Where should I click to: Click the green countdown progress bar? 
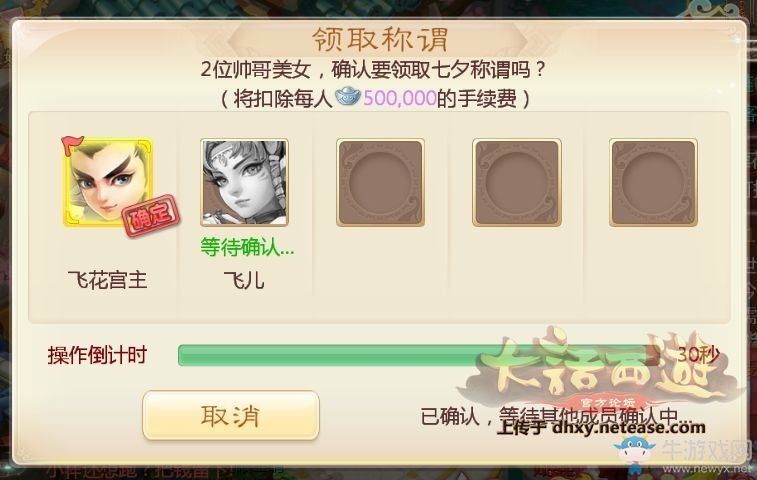(x=419, y=355)
